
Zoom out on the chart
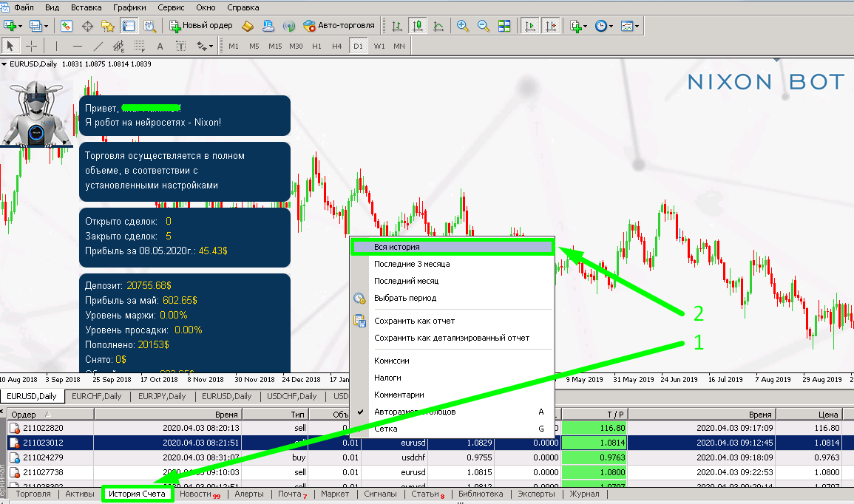point(483,26)
